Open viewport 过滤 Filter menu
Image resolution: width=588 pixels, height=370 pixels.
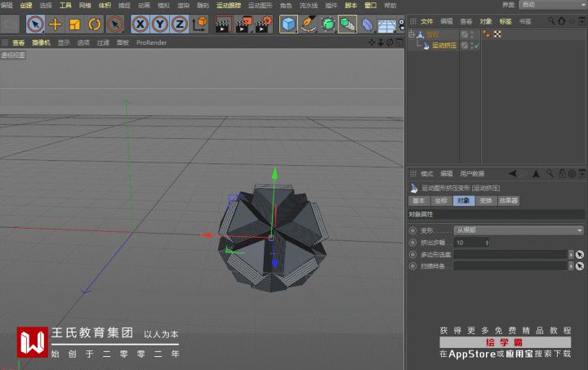point(103,42)
